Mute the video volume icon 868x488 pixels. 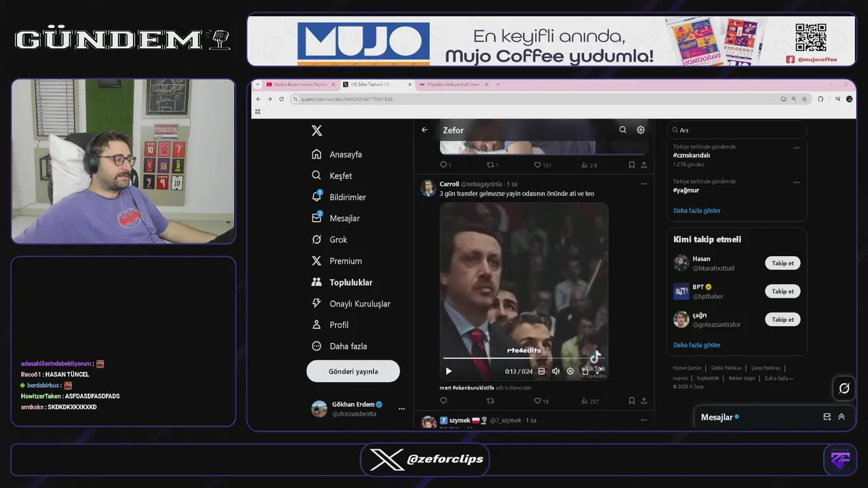556,371
